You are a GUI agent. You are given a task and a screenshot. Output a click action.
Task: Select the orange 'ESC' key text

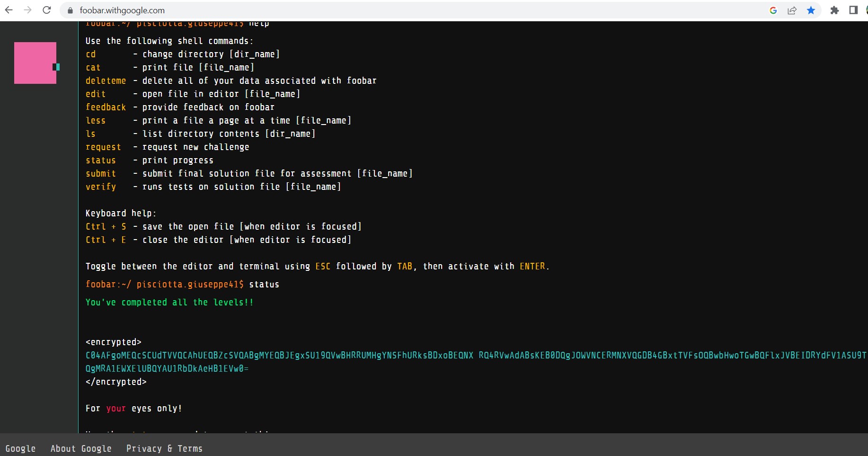[323, 267]
